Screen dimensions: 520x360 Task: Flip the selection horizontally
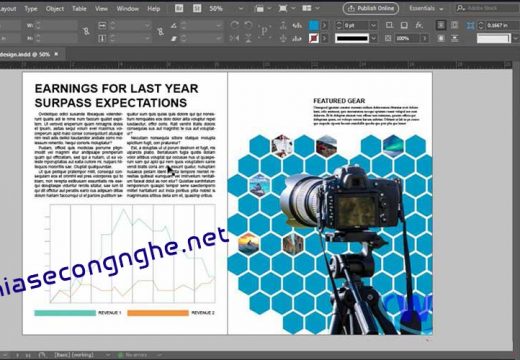pyautogui.click(x=235, y=38)
